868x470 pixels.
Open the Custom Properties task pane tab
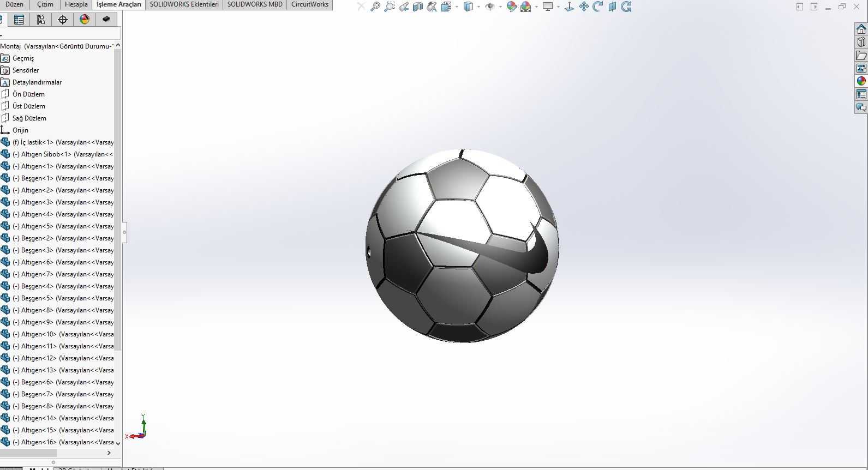tap(861, 94)
